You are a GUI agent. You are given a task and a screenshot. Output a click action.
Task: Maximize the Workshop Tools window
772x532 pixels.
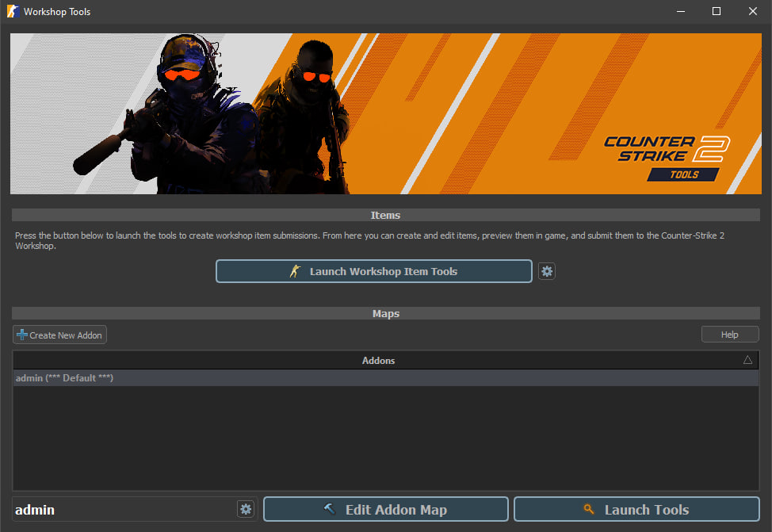pos(717,11)
